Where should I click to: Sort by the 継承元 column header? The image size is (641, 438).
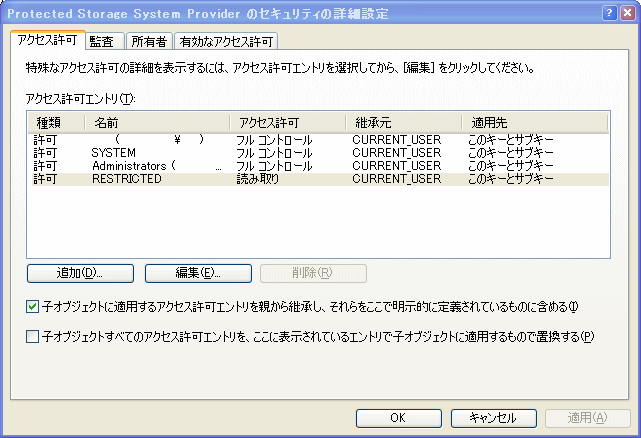[403, 123]
